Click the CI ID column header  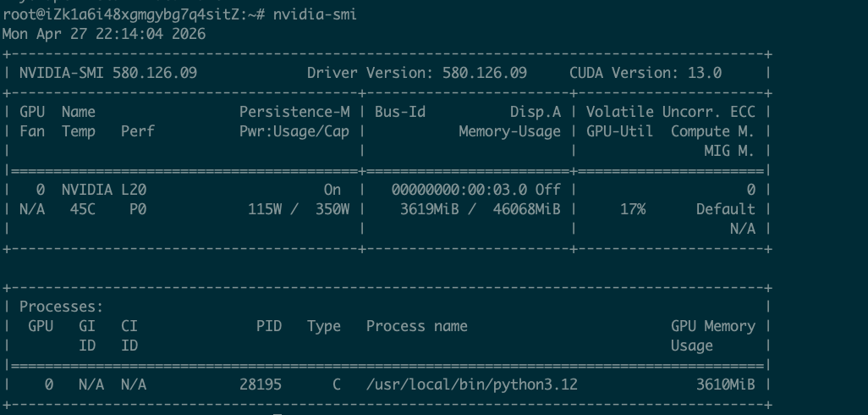pyautogui.click(x=129, y=335)
